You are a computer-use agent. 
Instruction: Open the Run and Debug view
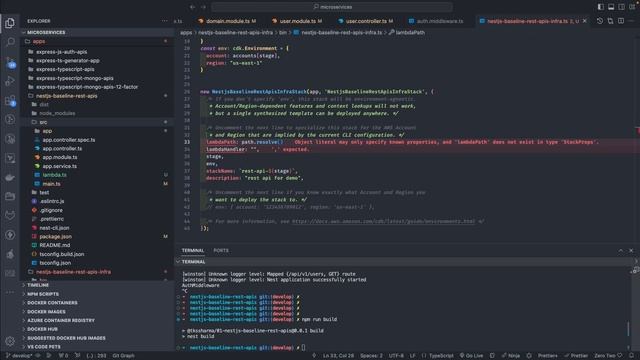coord(10,81)
